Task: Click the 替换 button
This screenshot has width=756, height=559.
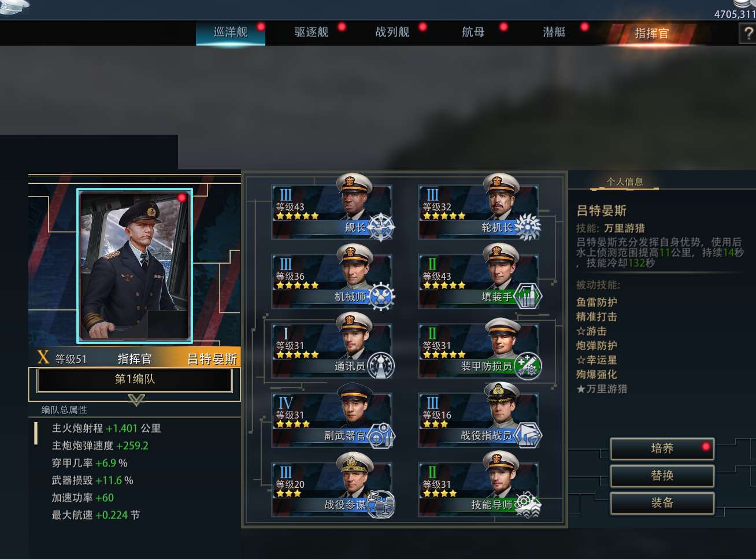Action: [662, 476]
